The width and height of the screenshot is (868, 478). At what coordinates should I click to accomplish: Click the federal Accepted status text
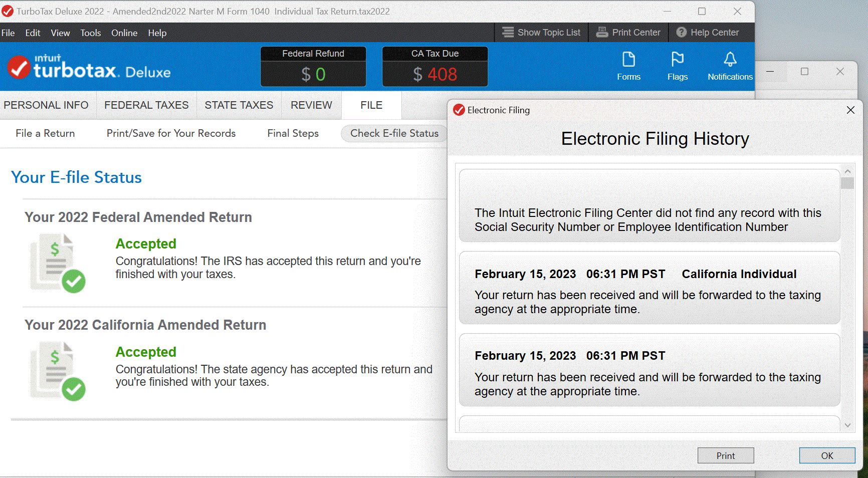click(146, 244)
